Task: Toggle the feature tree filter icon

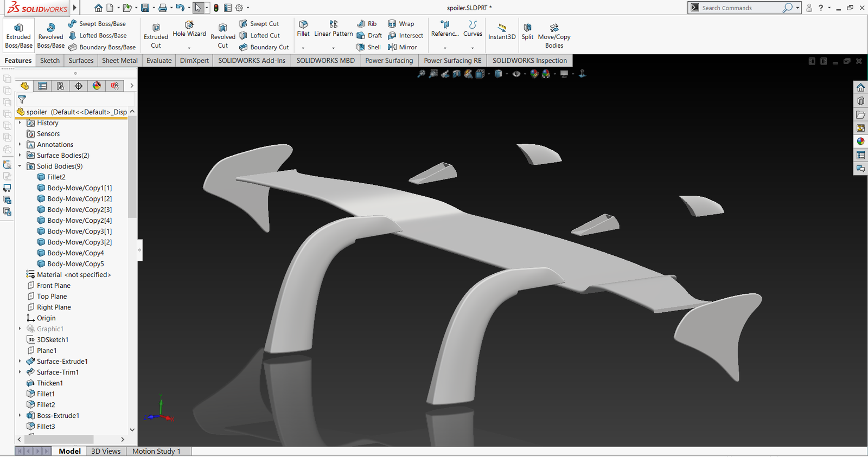Action: point(22,99)
